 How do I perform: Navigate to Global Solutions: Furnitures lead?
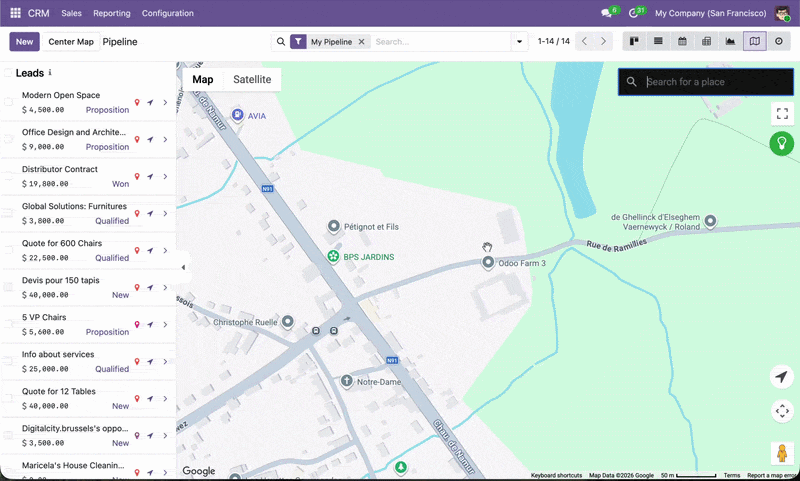(x=150, y=213)
